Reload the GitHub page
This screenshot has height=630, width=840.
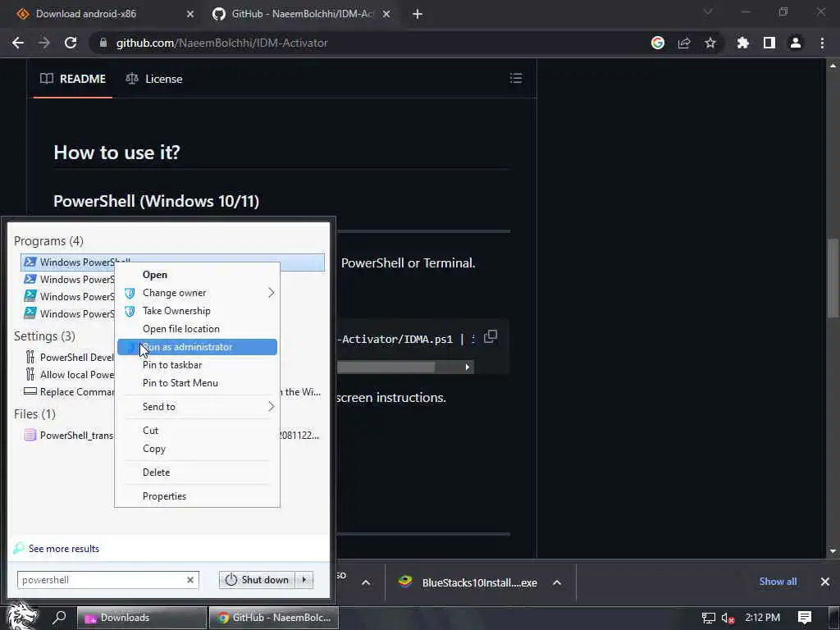71,43
